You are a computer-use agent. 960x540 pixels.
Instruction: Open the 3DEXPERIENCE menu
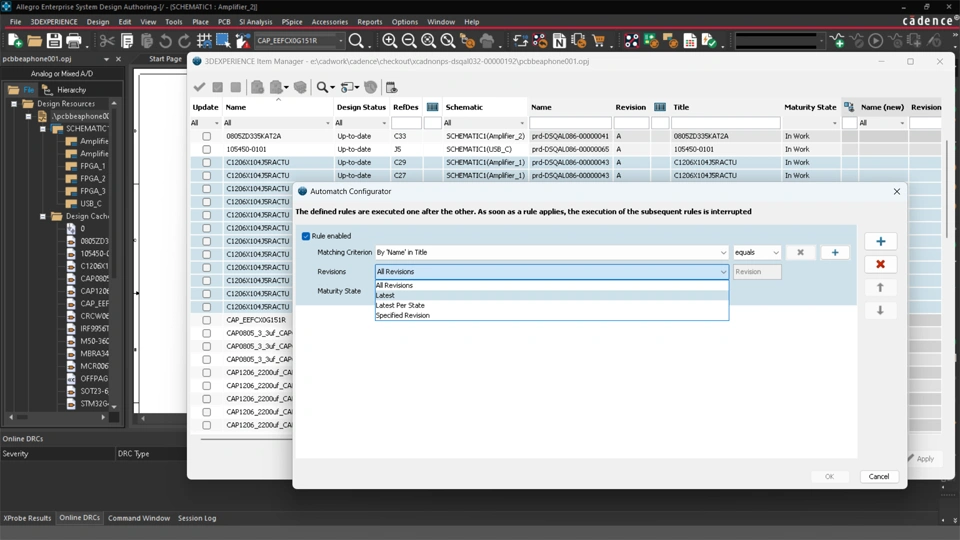coord(54,21)
